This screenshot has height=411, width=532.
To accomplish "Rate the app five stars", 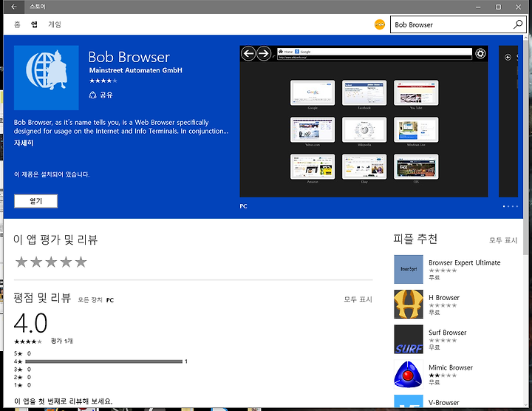I will 81,262.
